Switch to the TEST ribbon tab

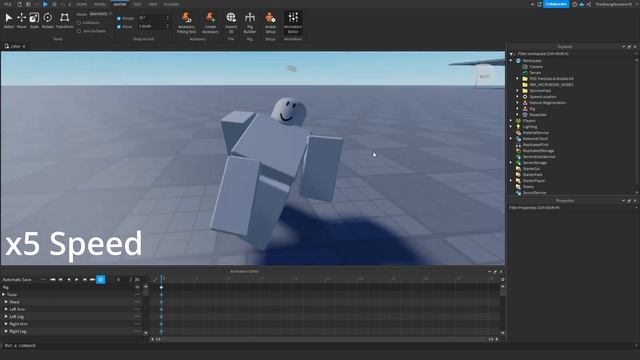137,4
